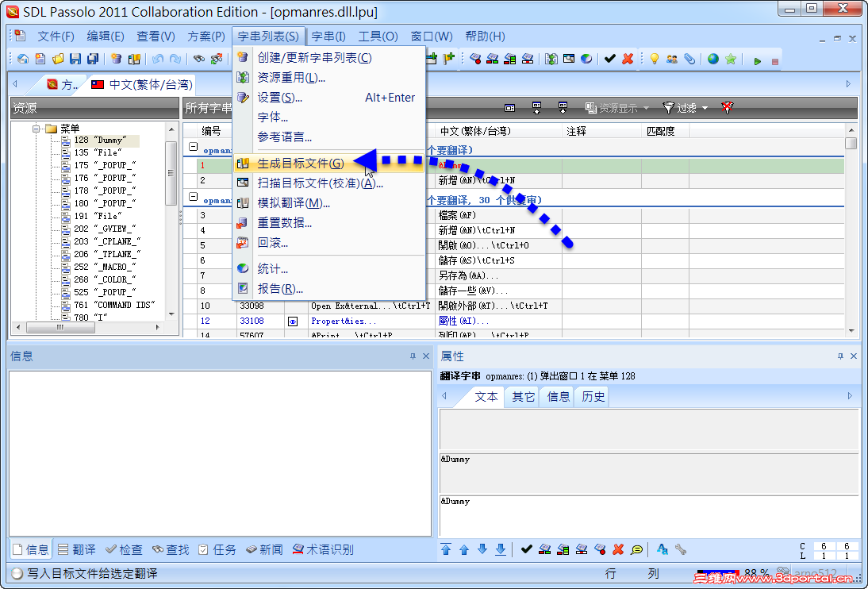Open the 术语识别 output tab

pos(323,549)
